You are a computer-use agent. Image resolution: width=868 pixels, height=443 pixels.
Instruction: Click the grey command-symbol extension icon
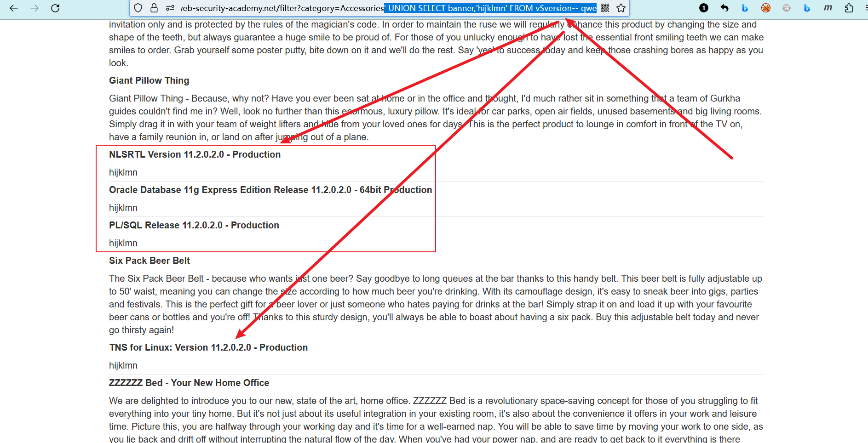coord(787,8)
